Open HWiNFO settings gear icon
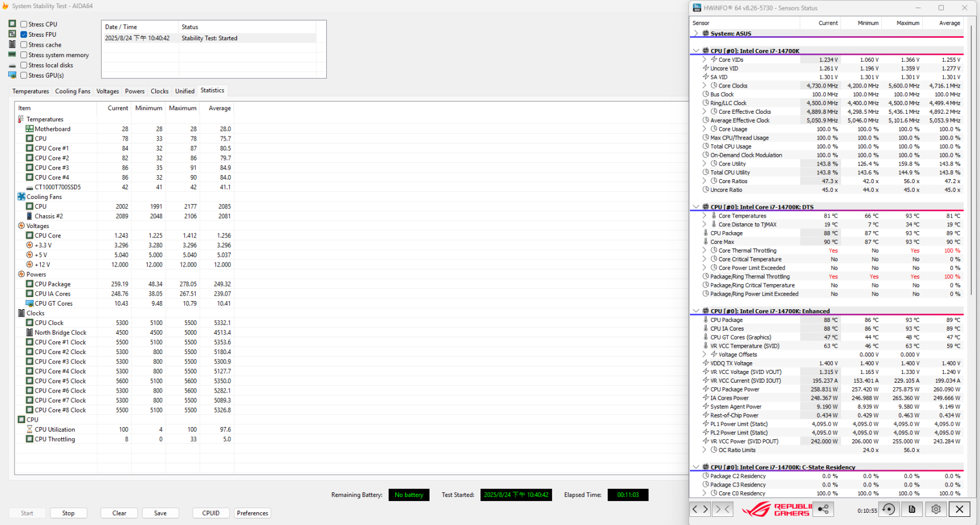 tap(936, 509)
